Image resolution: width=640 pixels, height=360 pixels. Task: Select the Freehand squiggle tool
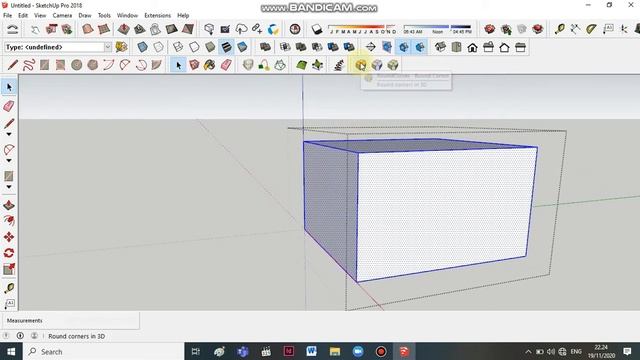[x=29, y=65]
